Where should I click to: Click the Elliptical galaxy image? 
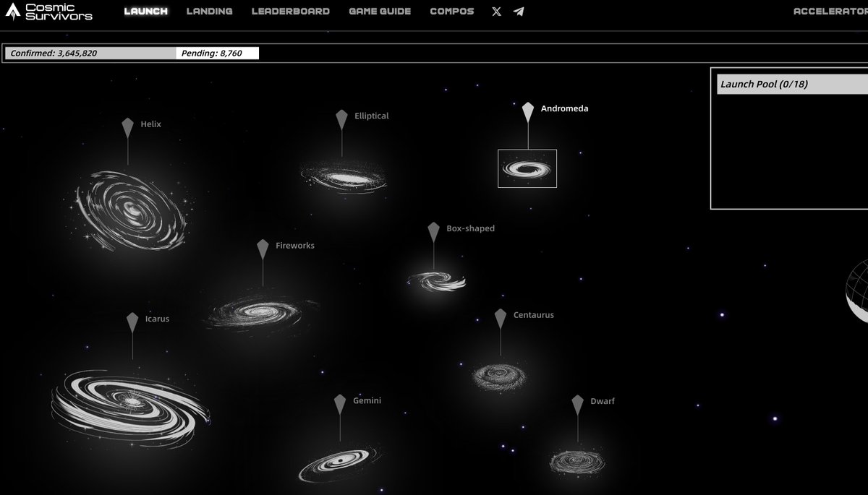[344, 176]
